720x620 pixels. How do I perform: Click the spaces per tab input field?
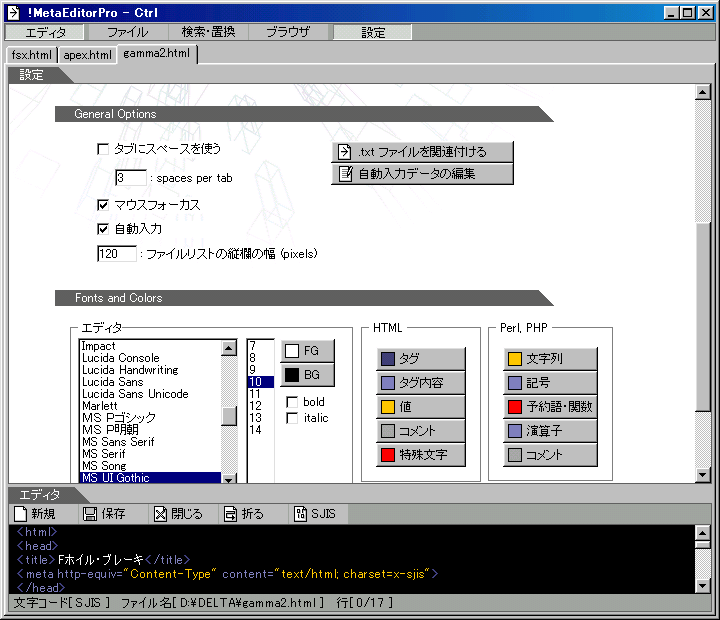coord(130,178)
